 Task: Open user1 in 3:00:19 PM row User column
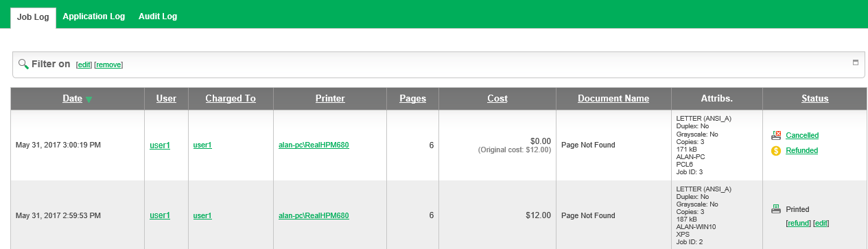click(x=160, y=145)
